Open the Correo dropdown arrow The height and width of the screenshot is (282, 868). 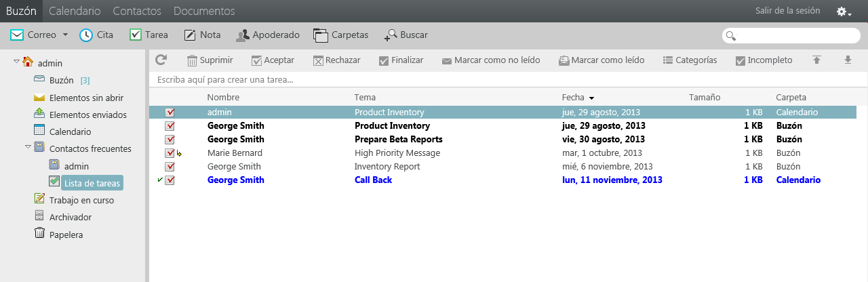click(66, 35)
